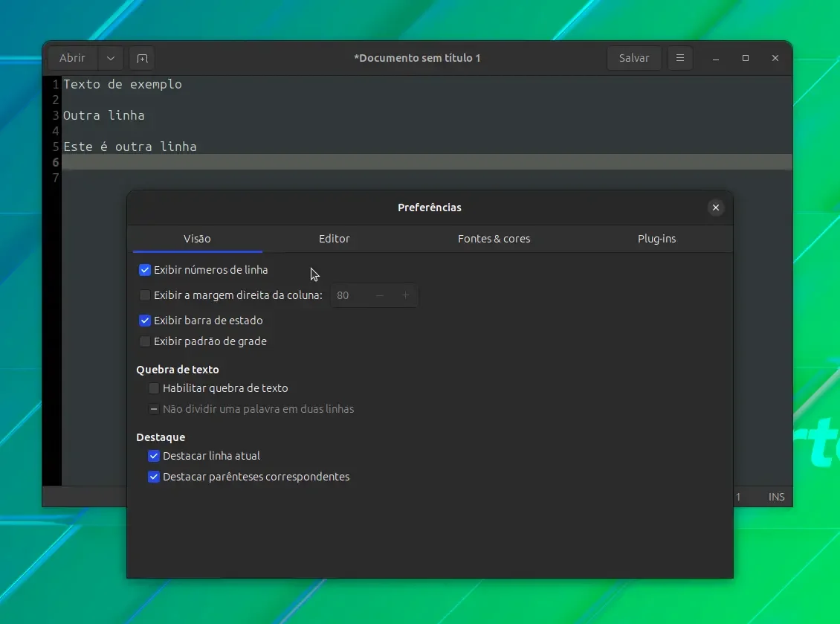The image size is (840, 624).
Task: Minimize the text editor window
Action: [716, 58]
